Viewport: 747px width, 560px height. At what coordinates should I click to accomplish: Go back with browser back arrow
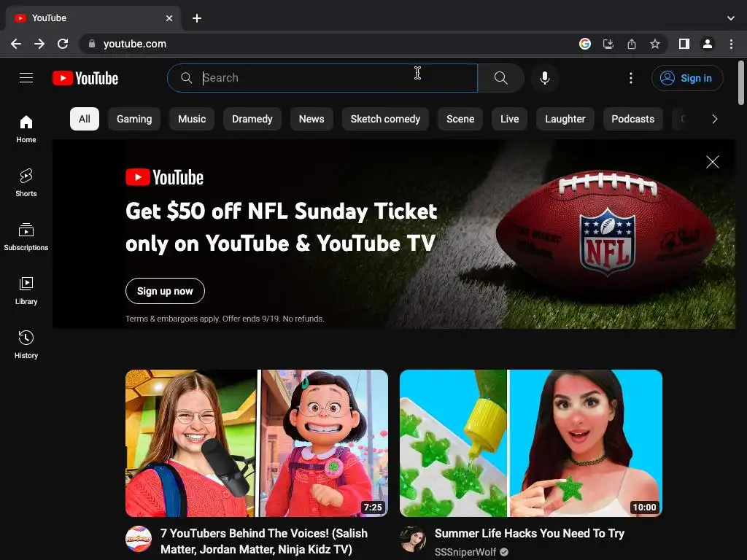16,44
